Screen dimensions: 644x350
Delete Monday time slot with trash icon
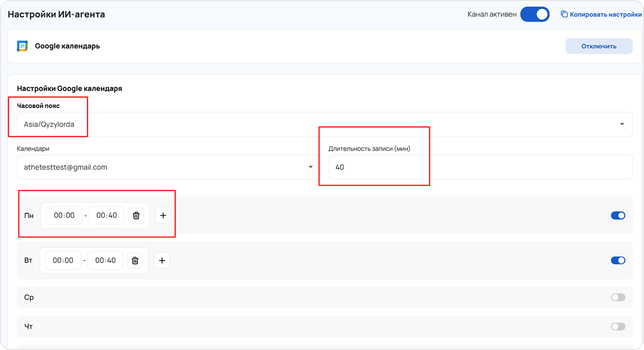pyautogui.click(x=136, y=216)
